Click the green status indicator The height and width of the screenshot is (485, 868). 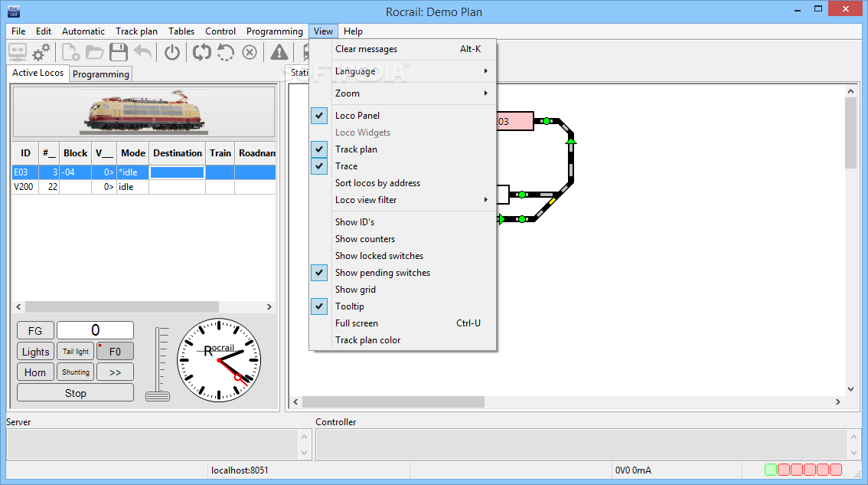[x=770, y=470]
